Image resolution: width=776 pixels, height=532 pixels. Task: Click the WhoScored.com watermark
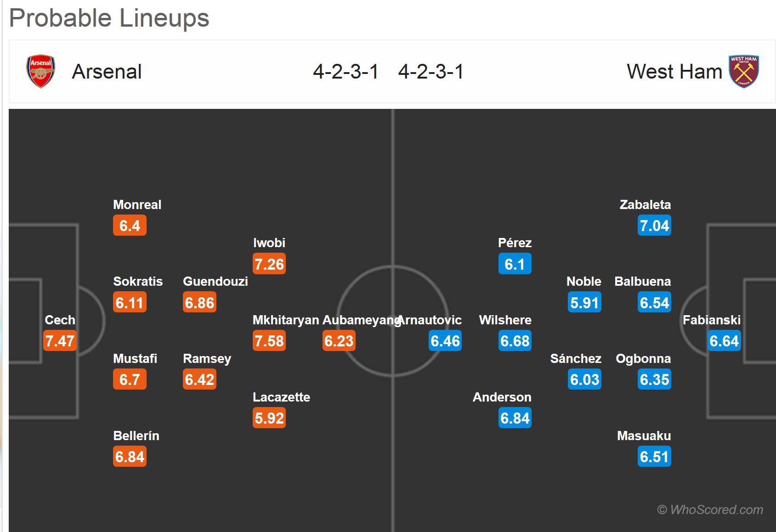[710, 509]
